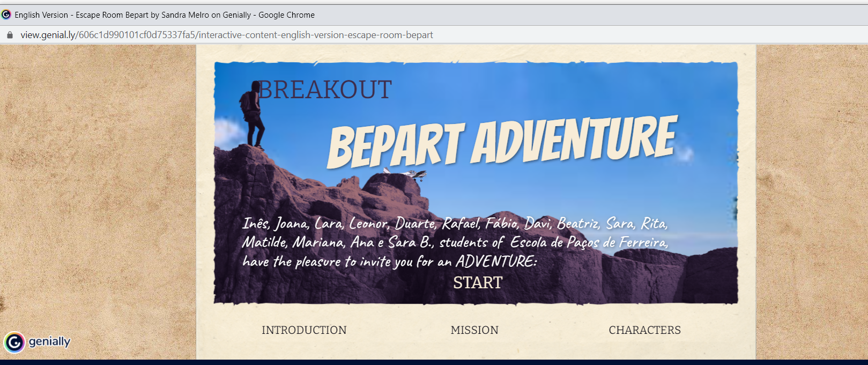Click the line starting 'Inês, Joana, Lara'

[455, 223]
